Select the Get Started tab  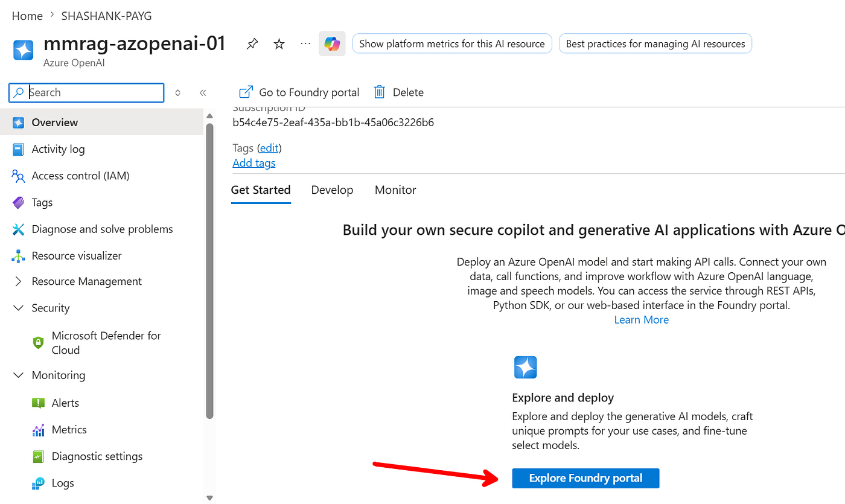coord(261,190)
